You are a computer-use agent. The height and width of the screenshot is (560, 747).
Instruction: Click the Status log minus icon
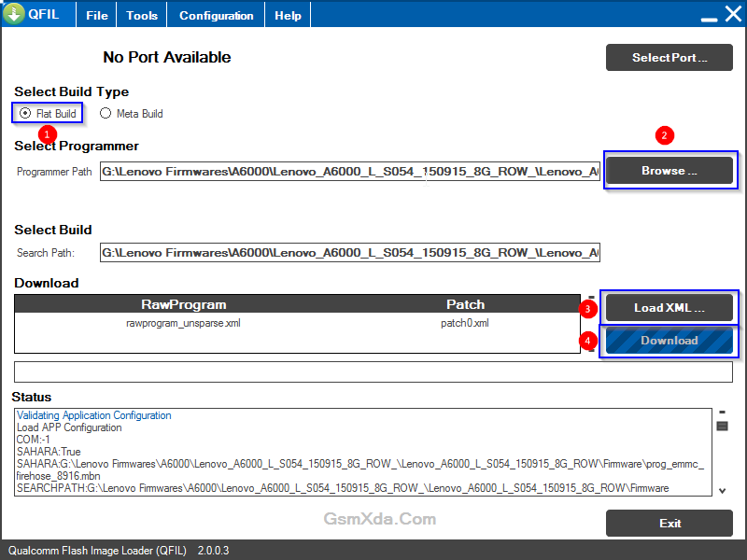tap(722, 413)
